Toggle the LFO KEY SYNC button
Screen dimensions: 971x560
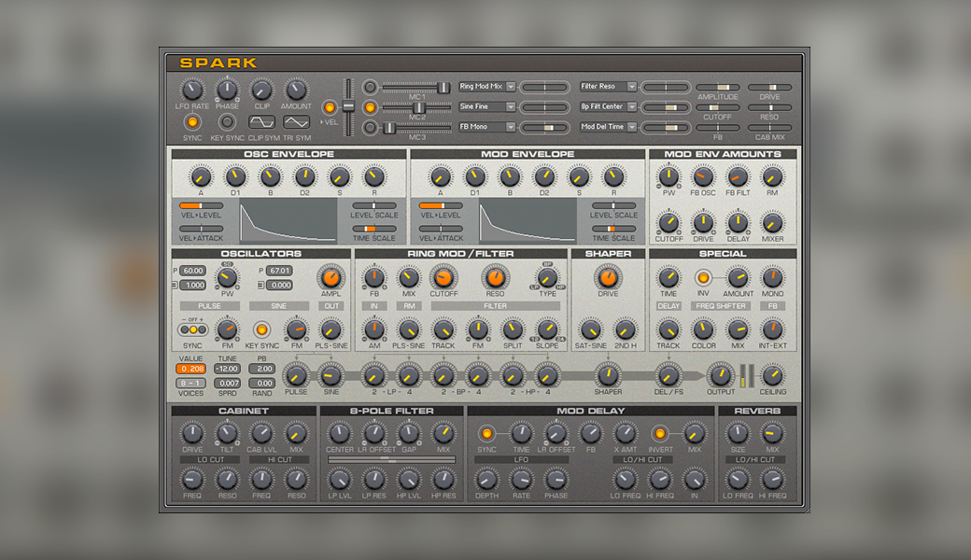coord(227,122)
